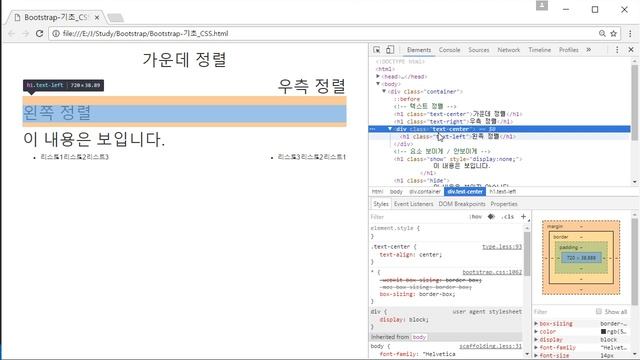Open scaffolding.less:31 source link
The height and width of the screenshot is (360, 640).
coord(490,346)
